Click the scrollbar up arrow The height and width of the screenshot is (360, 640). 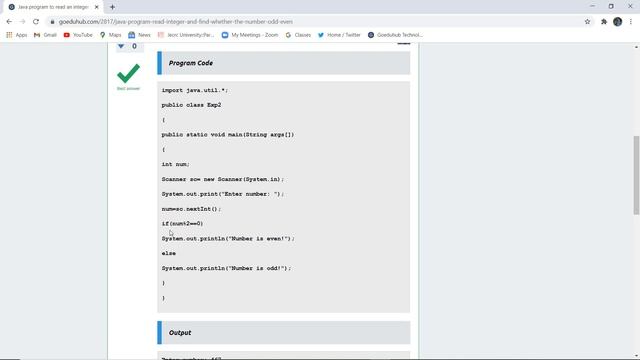coord(636,47)
